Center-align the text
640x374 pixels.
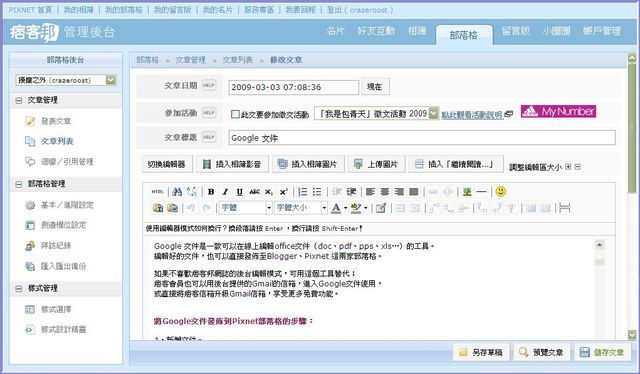click(x=384, y=191)
